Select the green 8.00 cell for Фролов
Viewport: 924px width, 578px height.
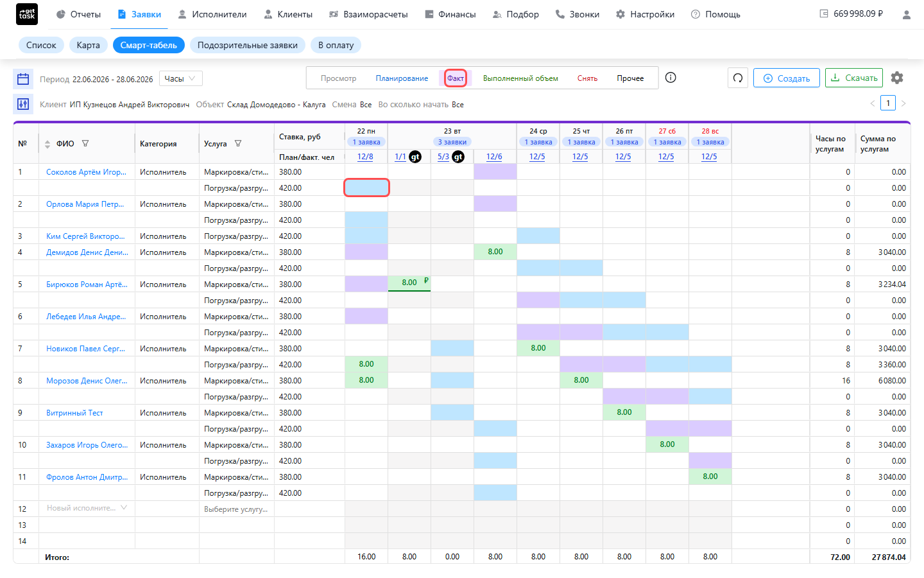pos(710,477)
